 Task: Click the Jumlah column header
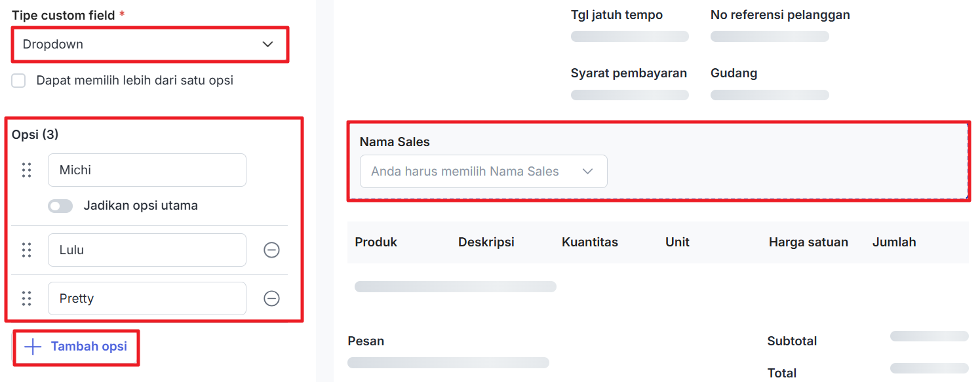pos(894,242)
